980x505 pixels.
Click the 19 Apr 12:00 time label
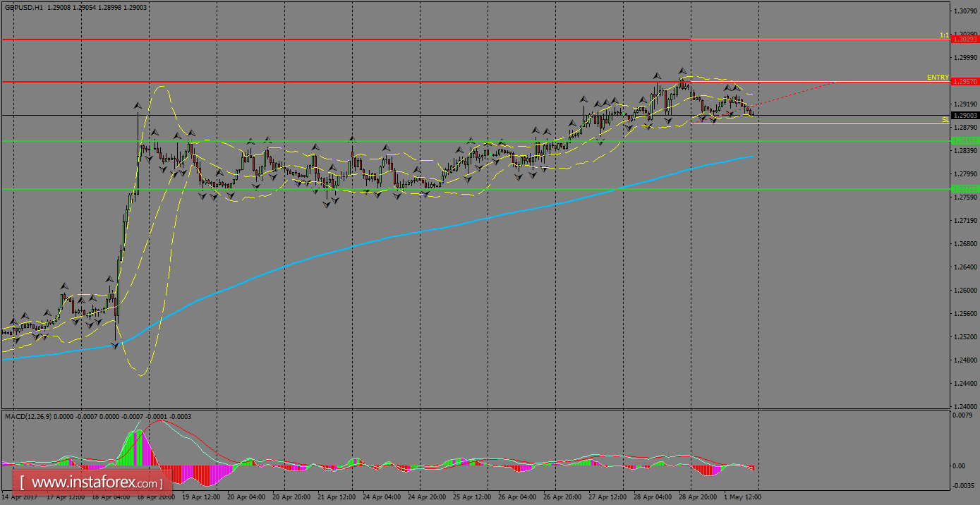201,497
